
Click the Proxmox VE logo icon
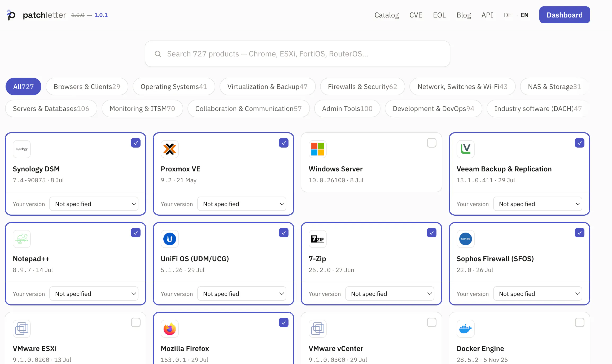click(170, 149)
